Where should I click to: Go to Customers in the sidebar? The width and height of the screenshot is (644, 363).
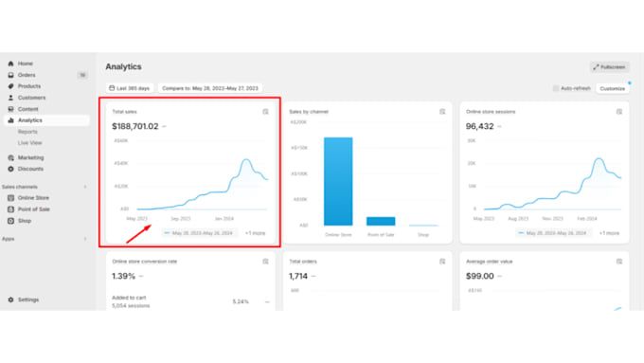click(x=31, y=98)
